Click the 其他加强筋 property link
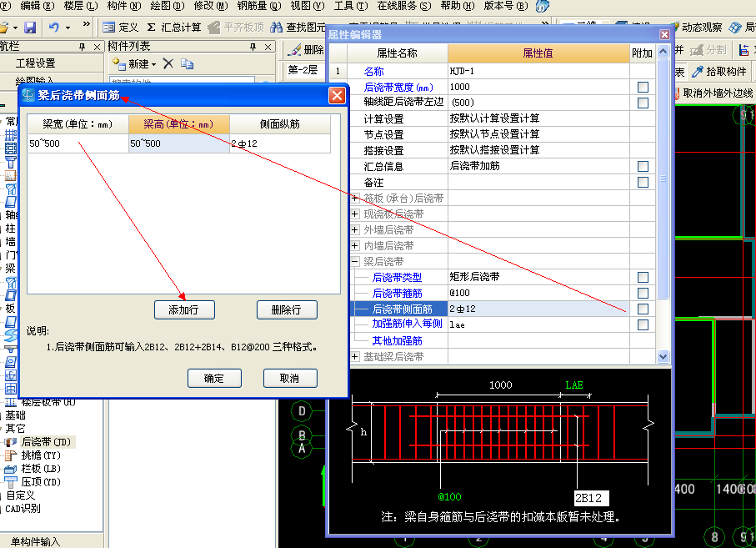This screenshot has width=756, height=548. 398,341
